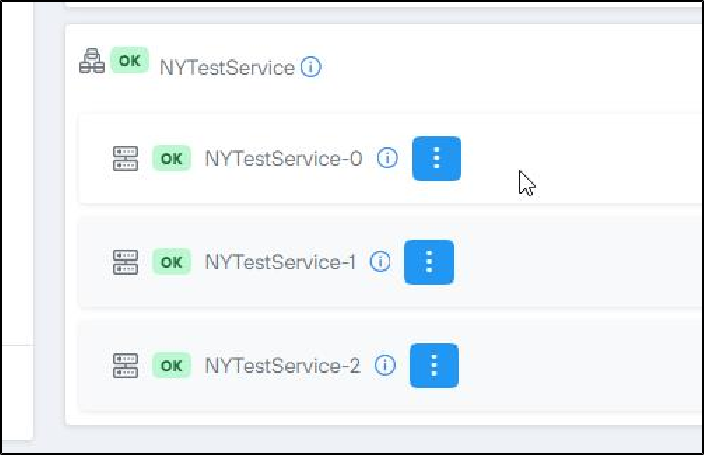Select the NYTestService-0 name label
This screenshot has height=455, width=704.
pos(283,158)
